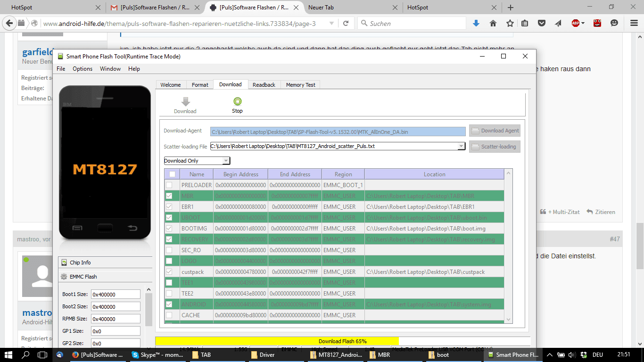Open Task View in taskbar

pos(42,354)
